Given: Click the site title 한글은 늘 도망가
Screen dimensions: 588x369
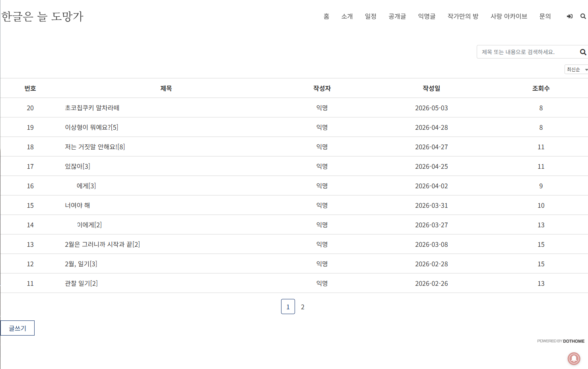Looking at the screenshot, I should pos(42,16).
